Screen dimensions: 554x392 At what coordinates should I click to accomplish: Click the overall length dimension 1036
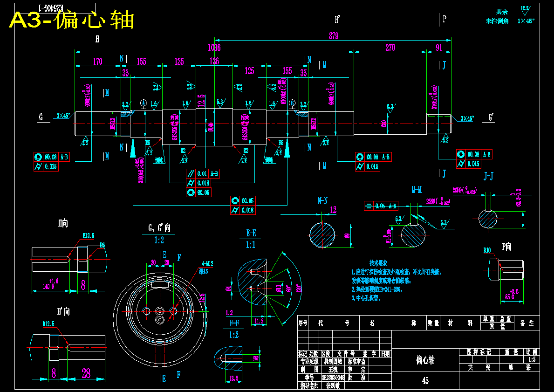pos(214,48)
